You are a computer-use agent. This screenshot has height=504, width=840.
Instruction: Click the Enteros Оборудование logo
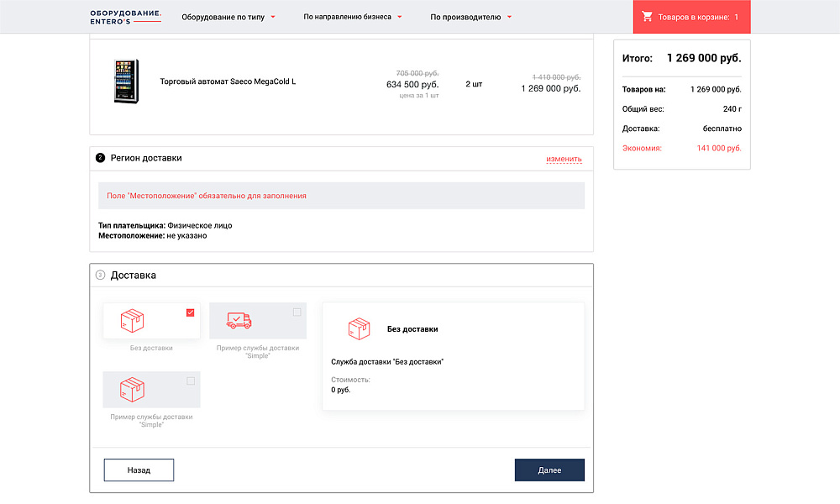click(x=126, y=17)
